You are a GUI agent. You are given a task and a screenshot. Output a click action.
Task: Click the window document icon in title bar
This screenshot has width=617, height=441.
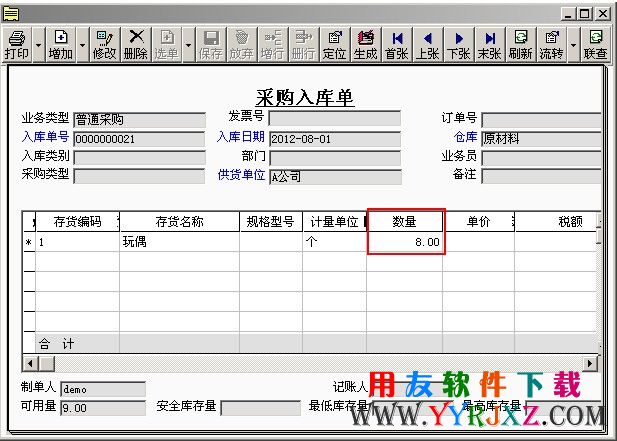tap(11, 14)
